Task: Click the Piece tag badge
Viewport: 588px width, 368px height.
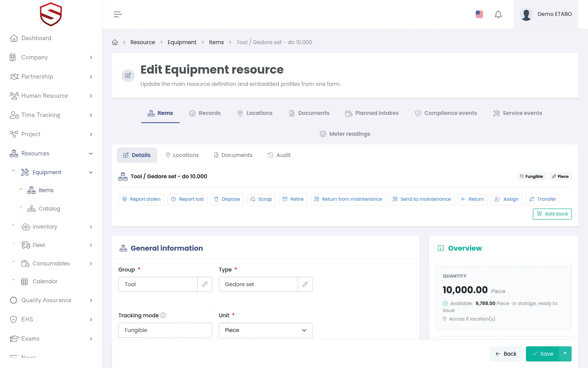Action: (x=560, y=176)
